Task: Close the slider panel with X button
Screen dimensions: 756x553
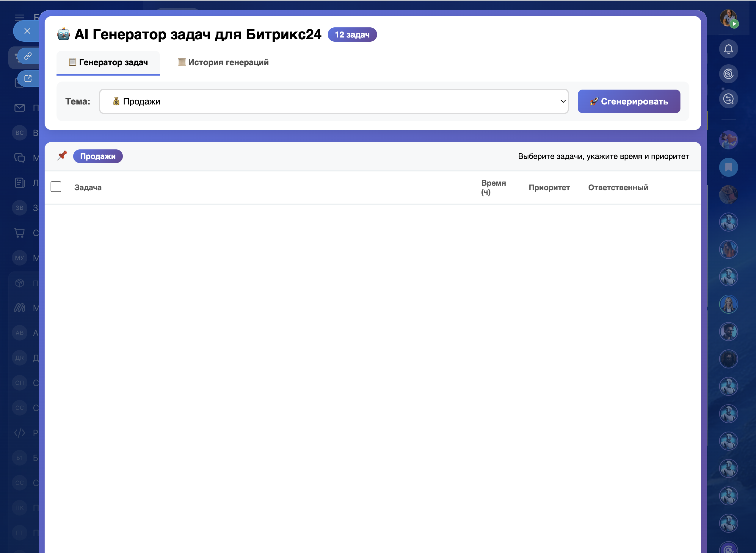Action: [27, 31]
